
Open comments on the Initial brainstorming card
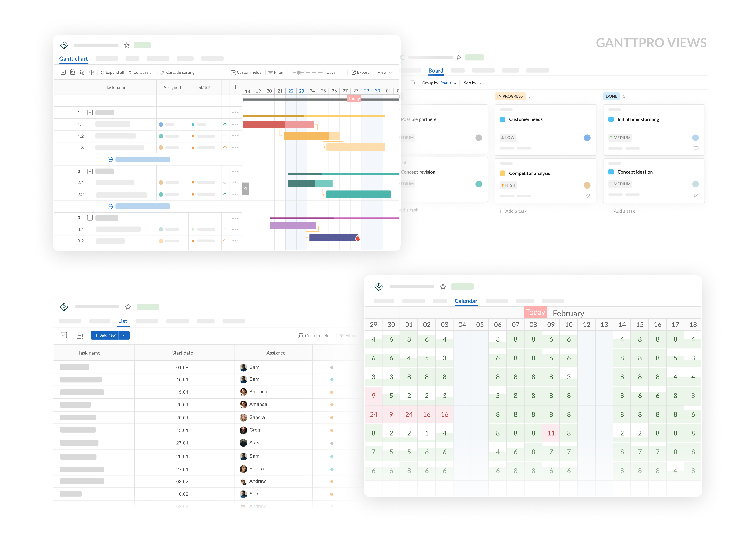(x=696, y=148)
